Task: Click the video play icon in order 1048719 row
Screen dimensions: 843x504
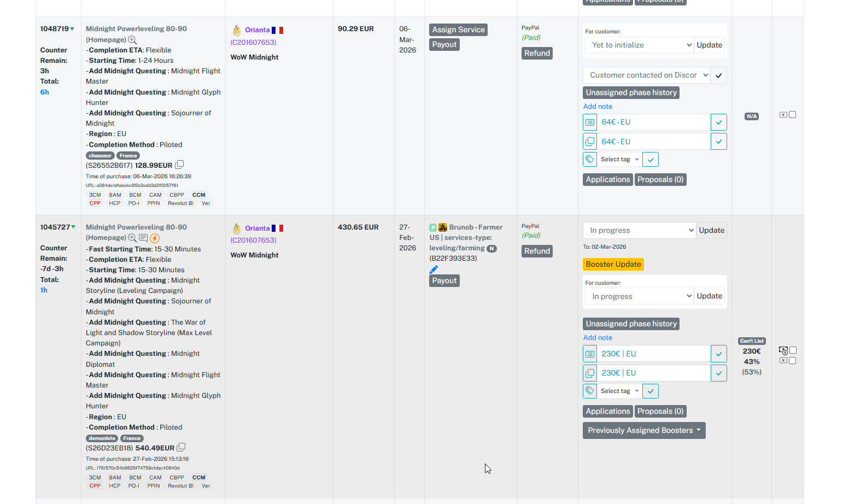Action: pyautogui.click(x=783, y=115)
